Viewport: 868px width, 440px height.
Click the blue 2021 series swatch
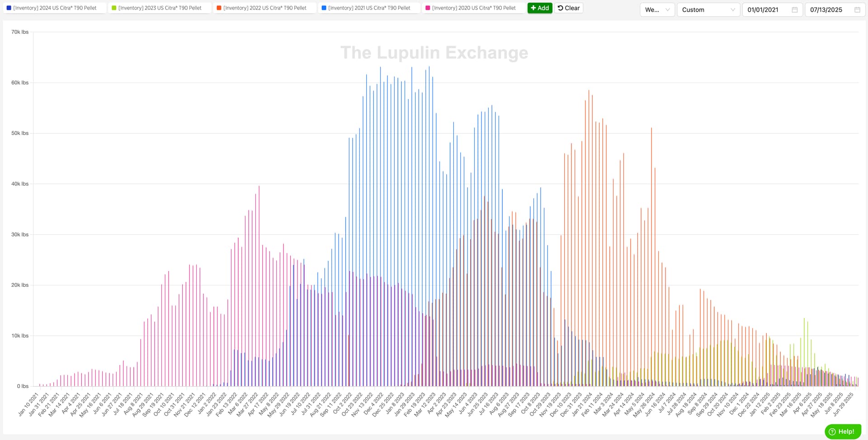(x=324, y=8)
